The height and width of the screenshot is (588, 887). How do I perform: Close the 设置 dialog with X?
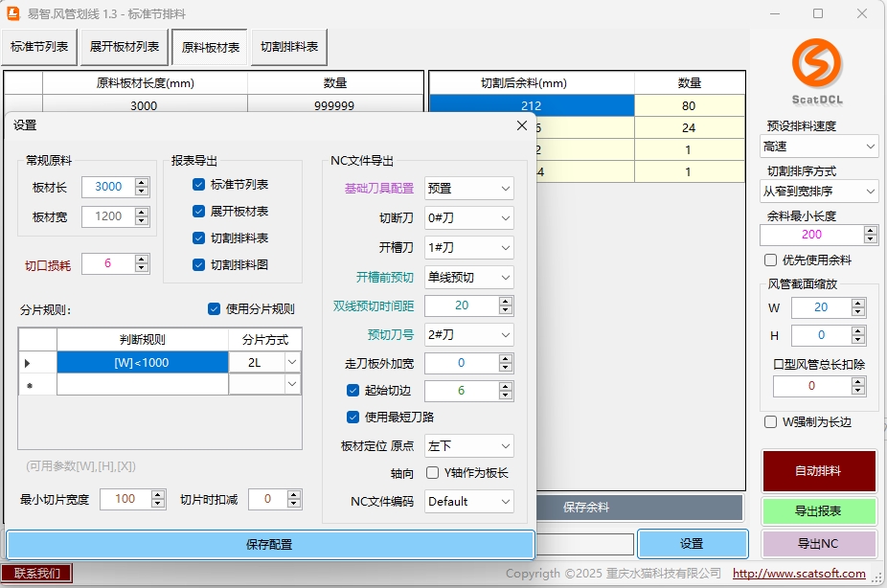coord(522,125)
